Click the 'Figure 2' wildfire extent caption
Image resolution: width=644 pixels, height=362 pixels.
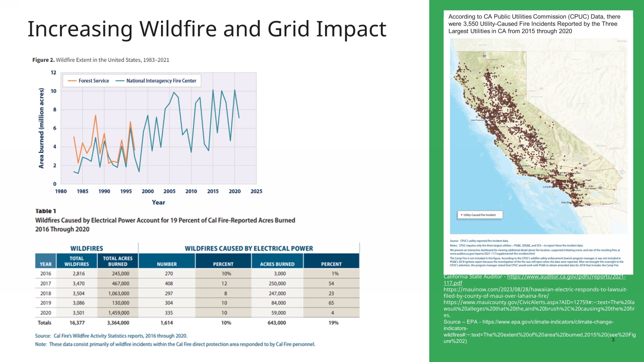click(x=101, y=60)
